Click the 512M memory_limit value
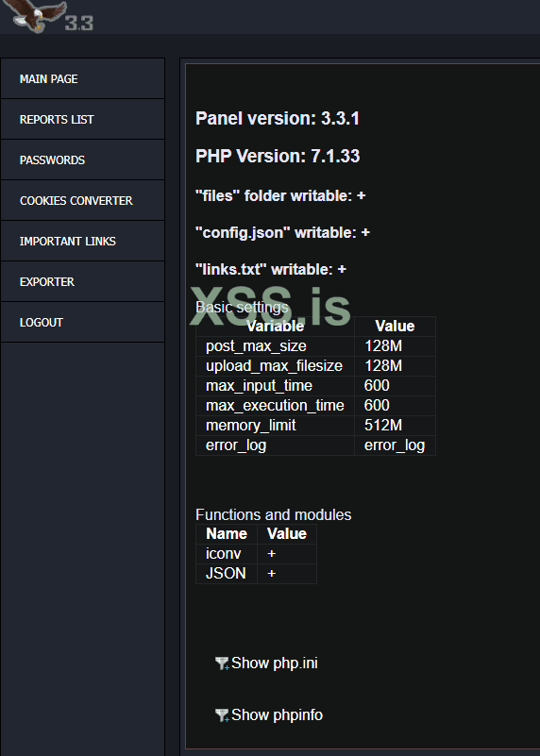 coord(395,426)
